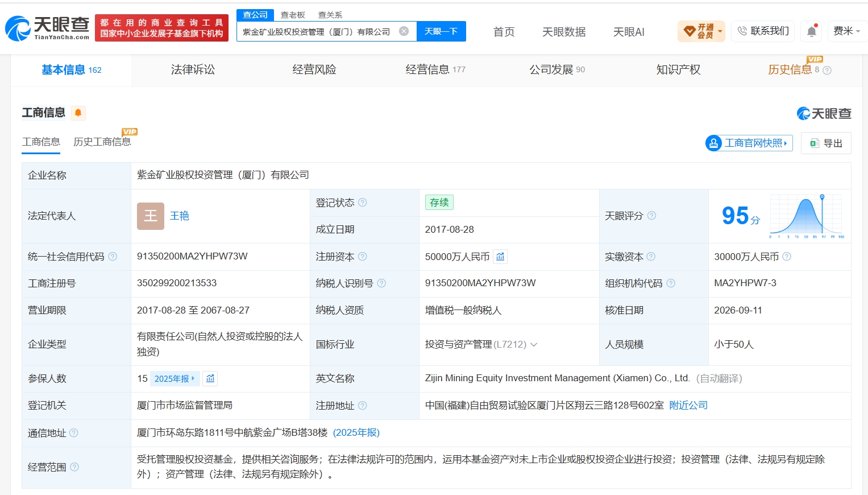Select the English name Zijin Mining Equity Investment
Screen dimensions: 868x495
pyautogui.click(x=558, y=378)
